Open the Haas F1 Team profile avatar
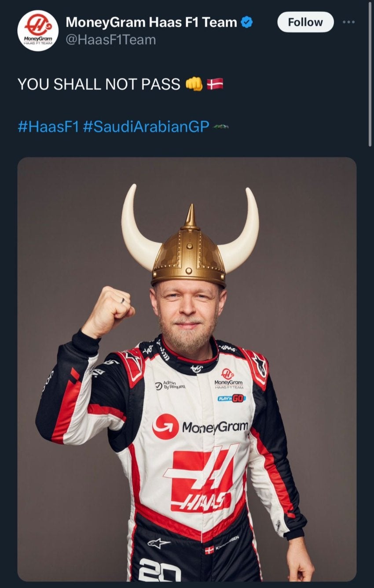This screenshot has width=374, height=588. pos(38,30)
